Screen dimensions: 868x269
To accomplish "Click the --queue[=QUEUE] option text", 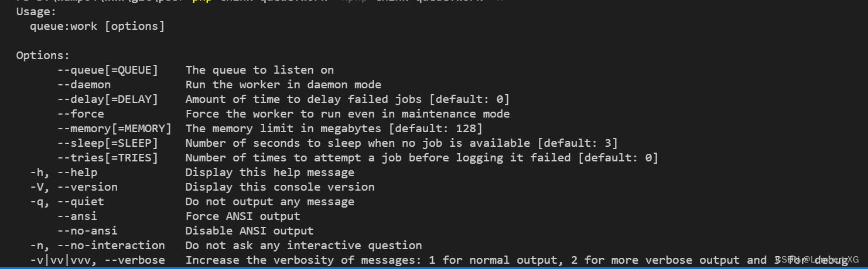I will pyautogui.click(x=108, y=70).
